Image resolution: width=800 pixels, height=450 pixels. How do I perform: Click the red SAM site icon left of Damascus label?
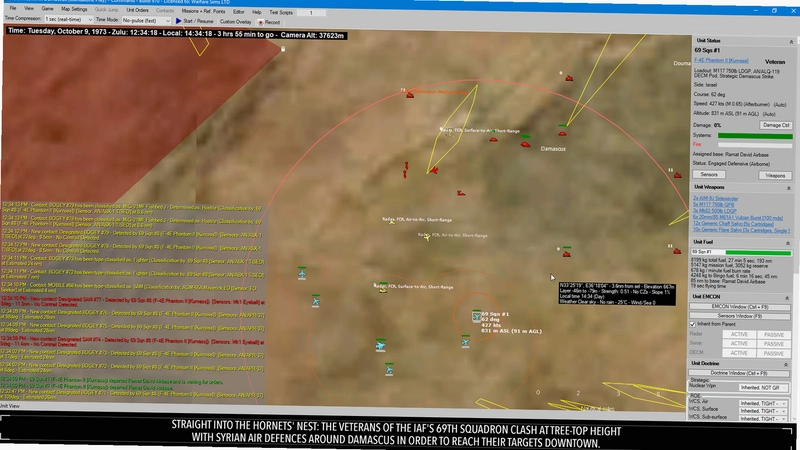click(526, 144)
